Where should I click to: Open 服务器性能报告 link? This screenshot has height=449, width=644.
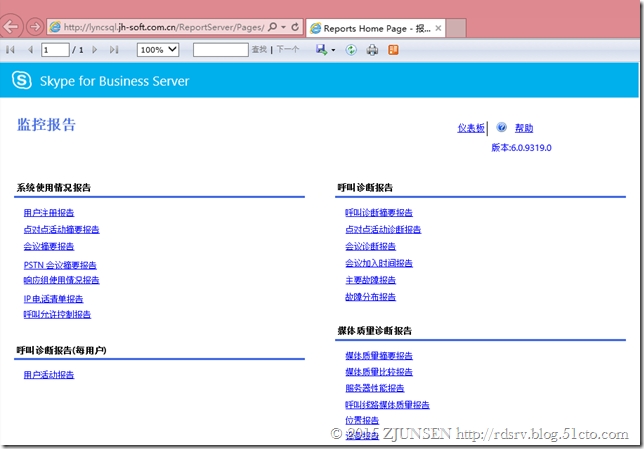click(375, 388)
